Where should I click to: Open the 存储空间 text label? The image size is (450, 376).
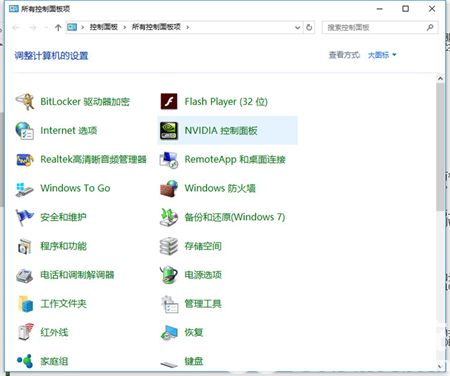coord(203,246)
